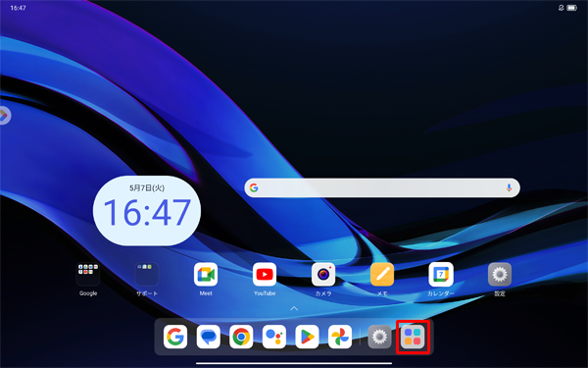The height and width of the screenshot is (368, 588).
Task: Open the メモ notes app
Action: click(382, 274)
